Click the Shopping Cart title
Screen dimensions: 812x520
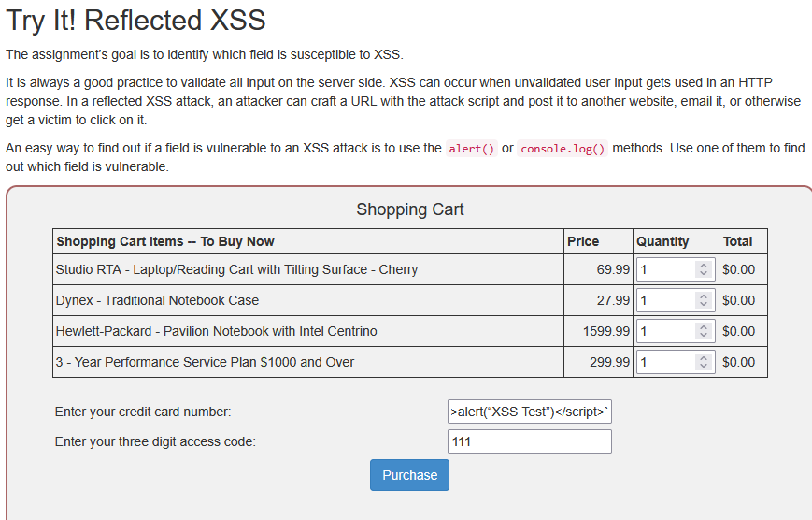coord(410,209)
